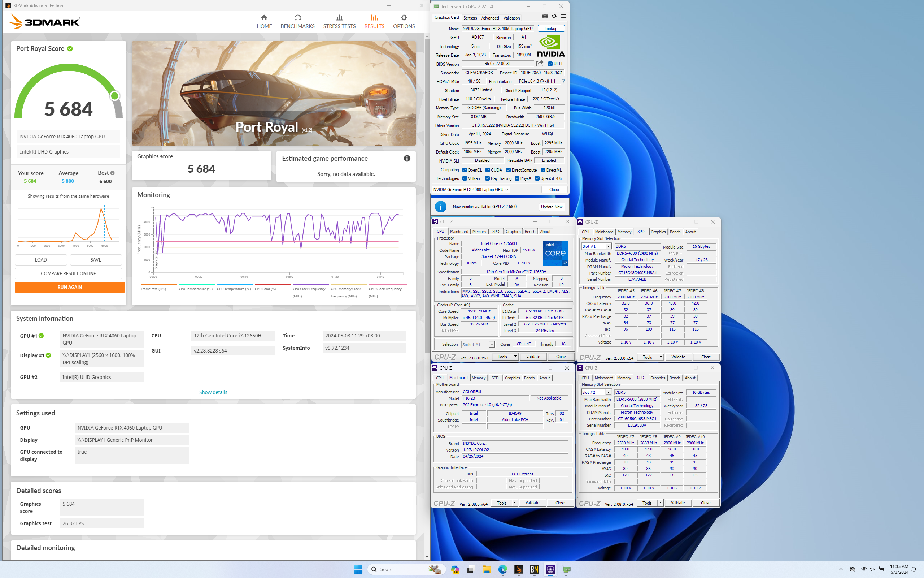Open the STRESS TESTS section
The height and width of the screenshot is (578, 924).
(339, 22)
